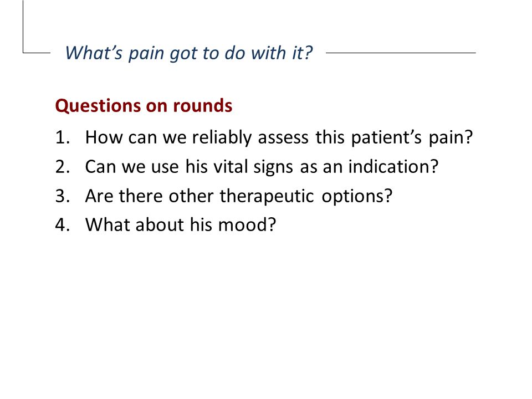Screen dimensions: 532x399
Task: Select the "What about his mood?" line
Action: 181,224
